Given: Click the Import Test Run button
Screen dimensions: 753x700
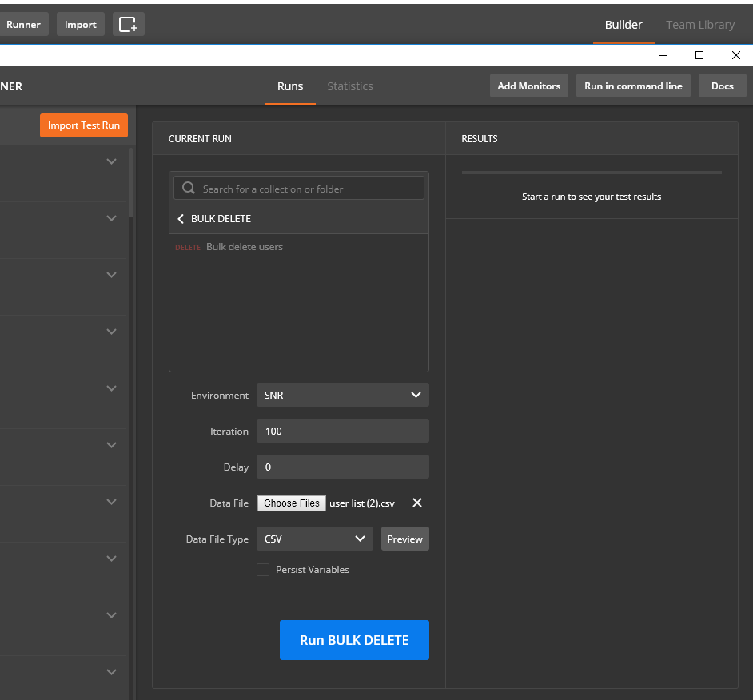Looking at the screenshot, I should [x=84, y=125].
